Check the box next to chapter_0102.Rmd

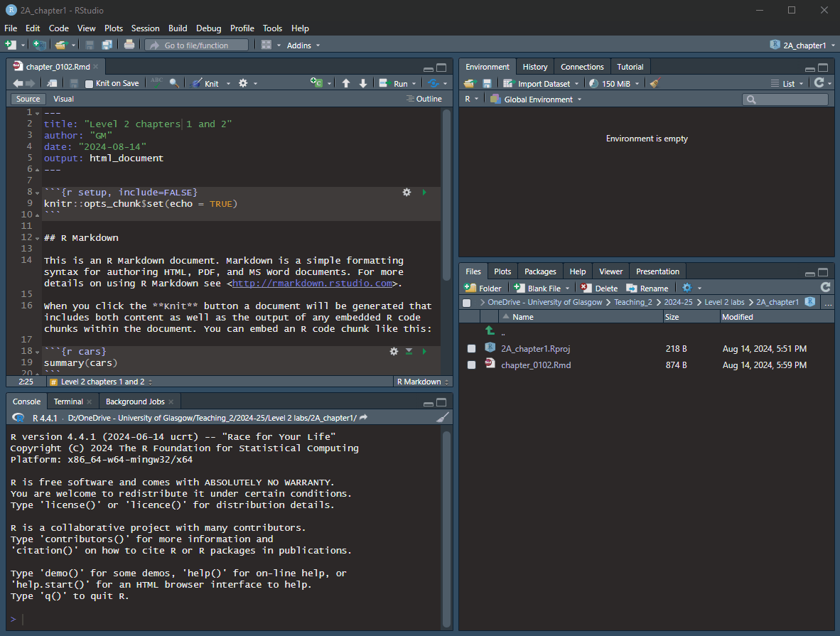[471, 365]
